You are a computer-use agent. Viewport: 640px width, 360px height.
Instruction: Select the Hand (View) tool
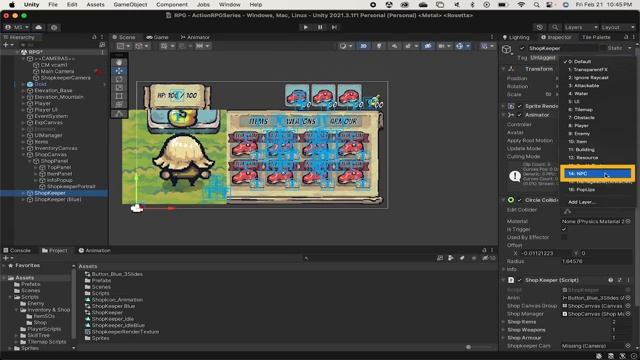tap(119, 62)
